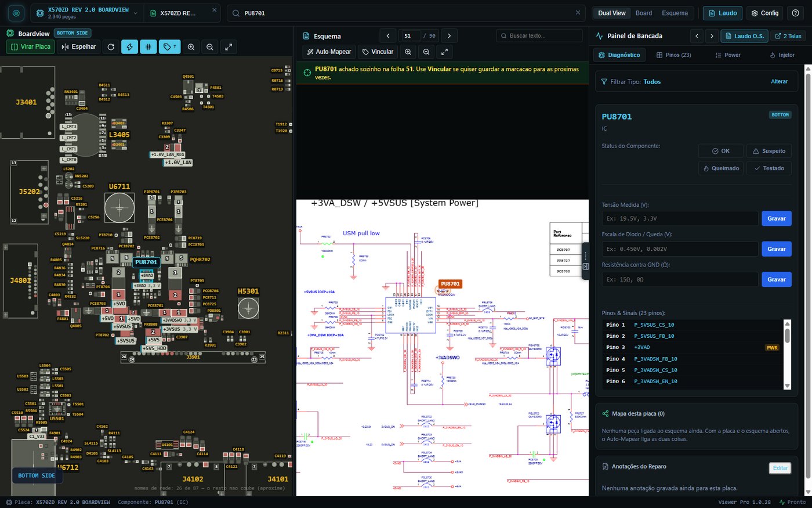This screenshot has height=508, width=812.
Task: Switch to the Dual View mode
Action: (611, 13)
